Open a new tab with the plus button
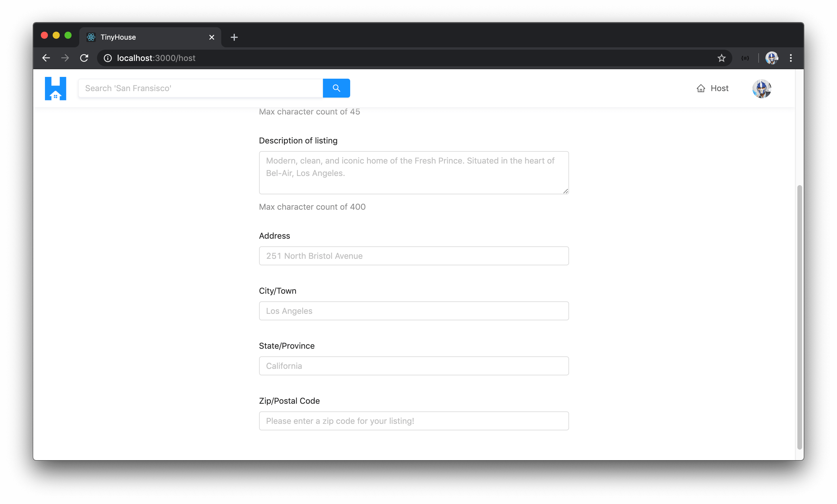 234,37
